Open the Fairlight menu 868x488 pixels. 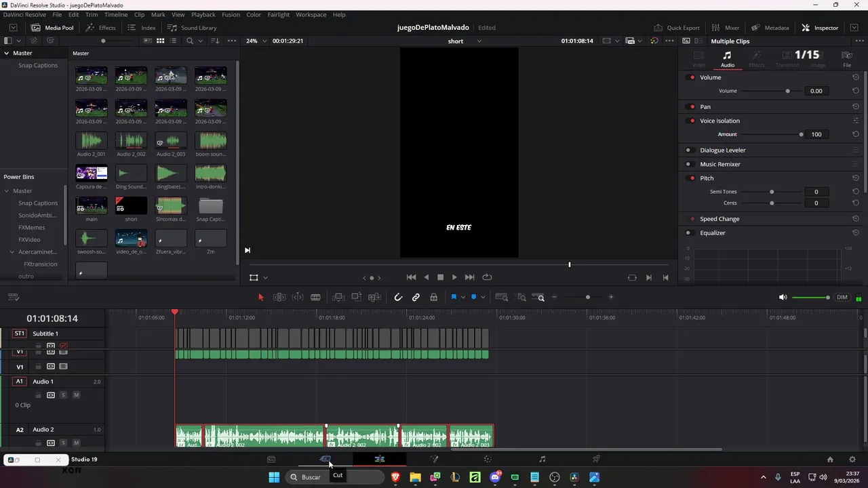click(x=279, y=14)
